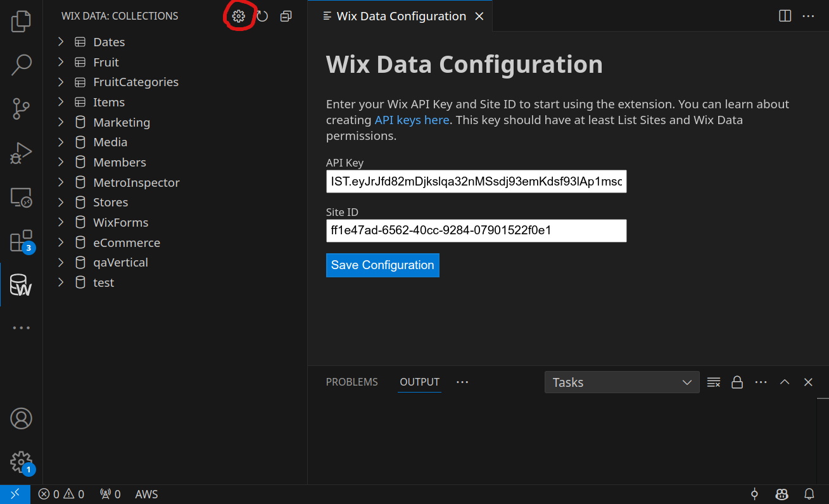
Task: Open the Manage gear in activity bar
Action: coord(21,462)
